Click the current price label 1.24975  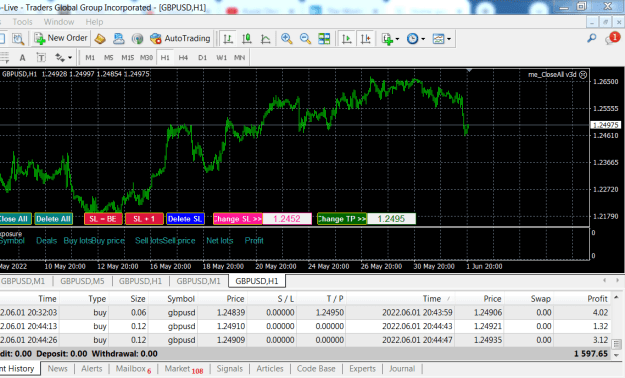(x=605, y=125)
